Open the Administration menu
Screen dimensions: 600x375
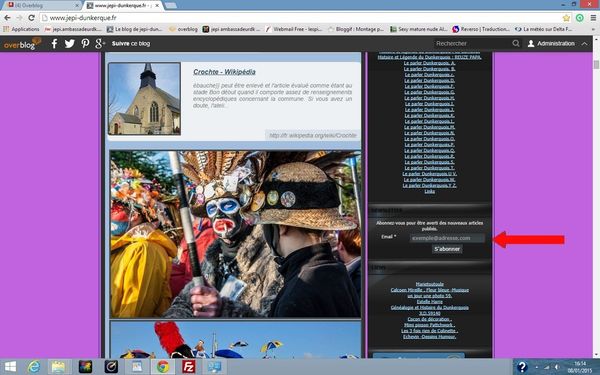[x=551, y=44]
